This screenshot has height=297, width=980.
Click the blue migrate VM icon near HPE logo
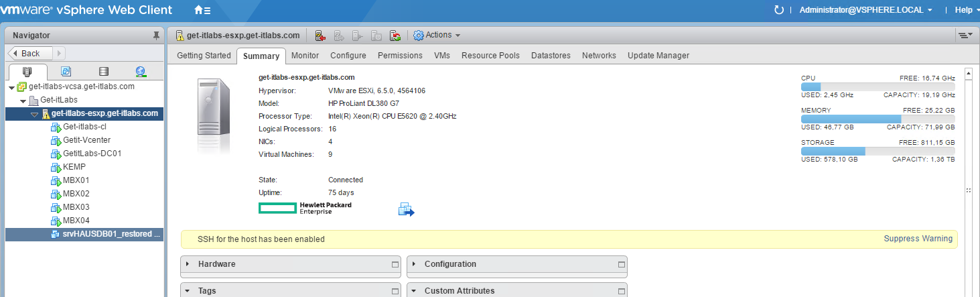pyautogui.click(x=407, y=210)
